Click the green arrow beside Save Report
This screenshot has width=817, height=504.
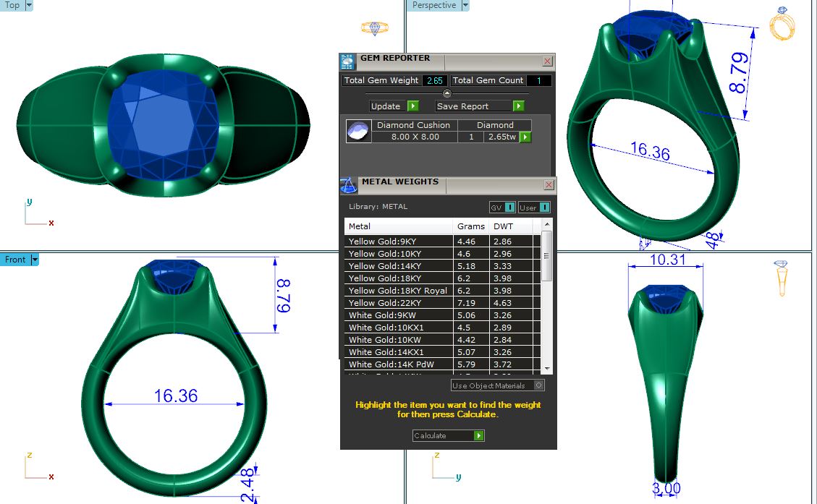[518, 106]
